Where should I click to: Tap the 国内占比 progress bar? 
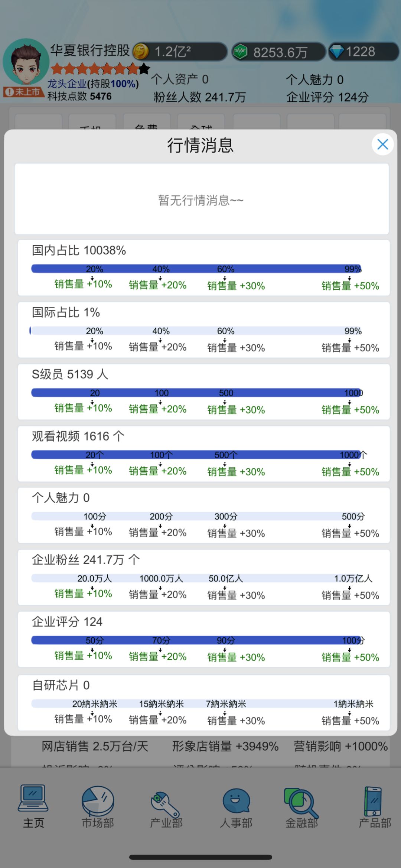[x=196, y=269]
